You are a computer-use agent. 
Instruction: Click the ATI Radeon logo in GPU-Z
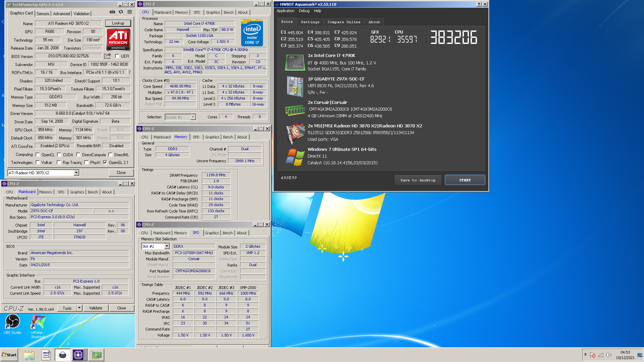pyautogui.click(x=118, y=40)
